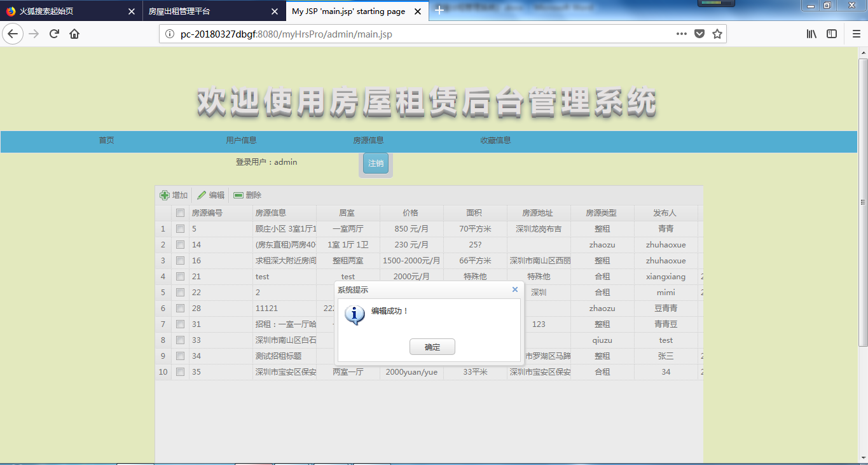Click publisher cell 'mimi'
The width and height of the screenshot is (868, 465).
point(666,293)
